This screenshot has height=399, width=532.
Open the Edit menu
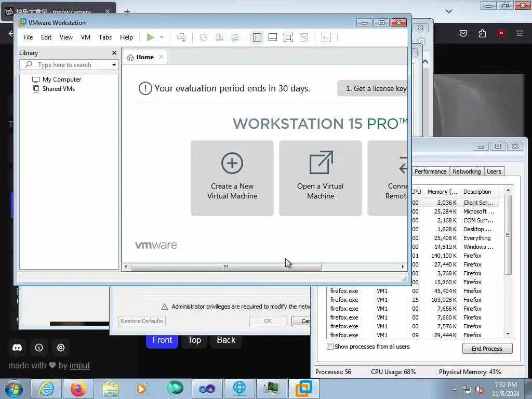46,37
